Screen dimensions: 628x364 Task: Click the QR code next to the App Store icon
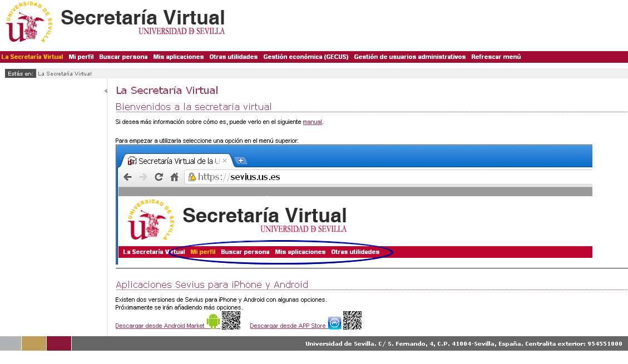(x=353, y=321)
